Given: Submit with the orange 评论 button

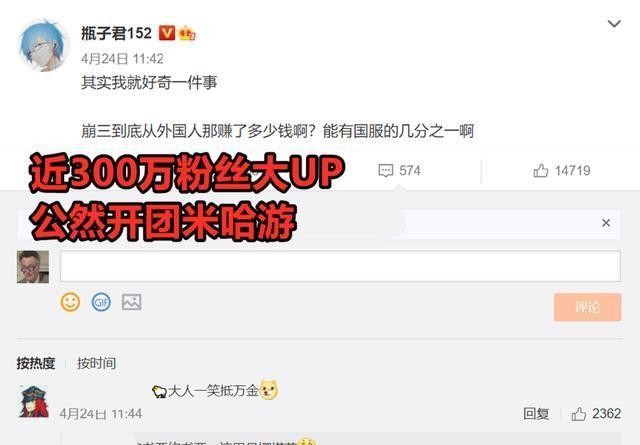Looking at the screenshot, I should click(587, 307).
